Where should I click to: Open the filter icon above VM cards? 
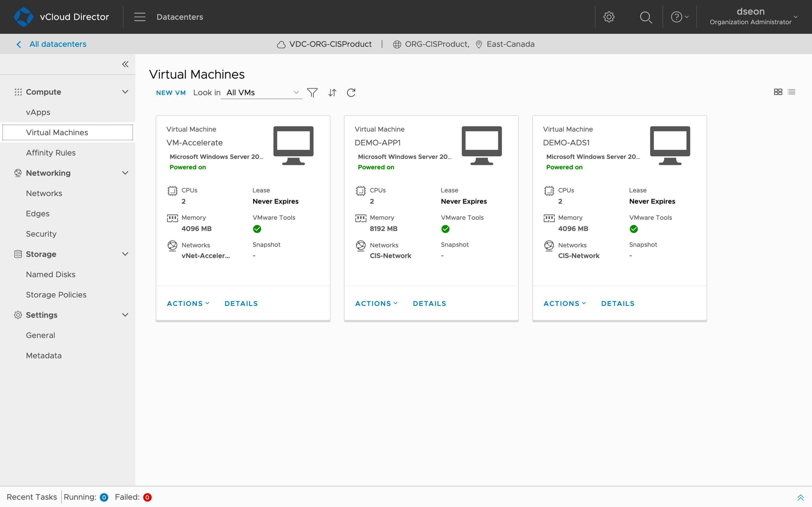[312, 93]
